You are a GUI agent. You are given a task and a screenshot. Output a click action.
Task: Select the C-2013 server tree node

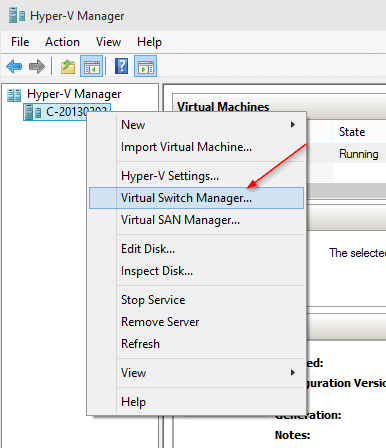tap(67, 112)
